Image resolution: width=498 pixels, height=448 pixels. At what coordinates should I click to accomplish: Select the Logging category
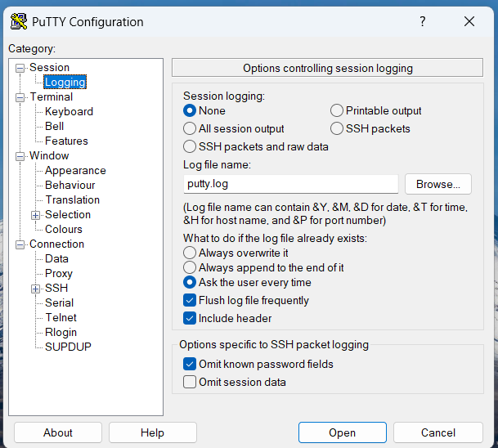[65, 83]
